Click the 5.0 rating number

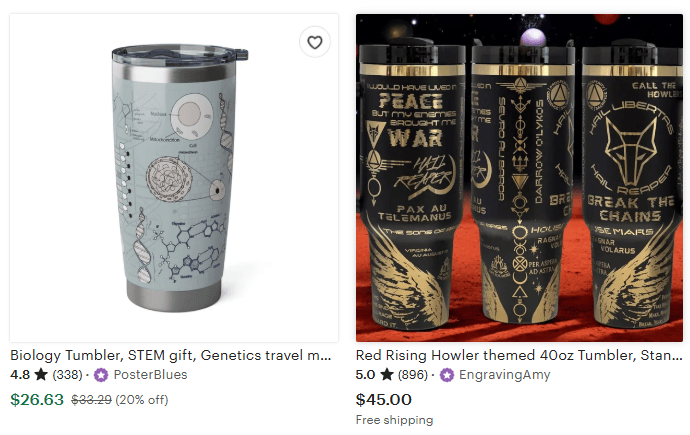(x=366, y=375)
